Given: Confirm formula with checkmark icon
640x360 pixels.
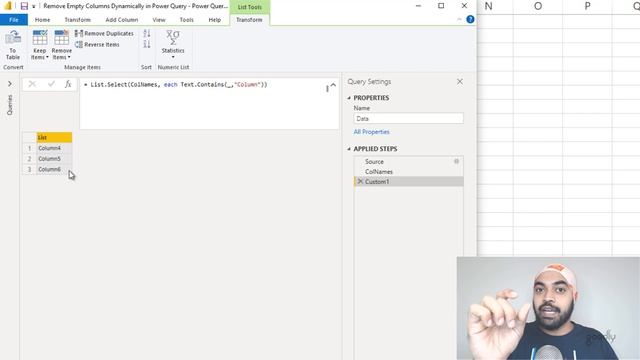Looking at the screenshot, I should click(51, 84).
